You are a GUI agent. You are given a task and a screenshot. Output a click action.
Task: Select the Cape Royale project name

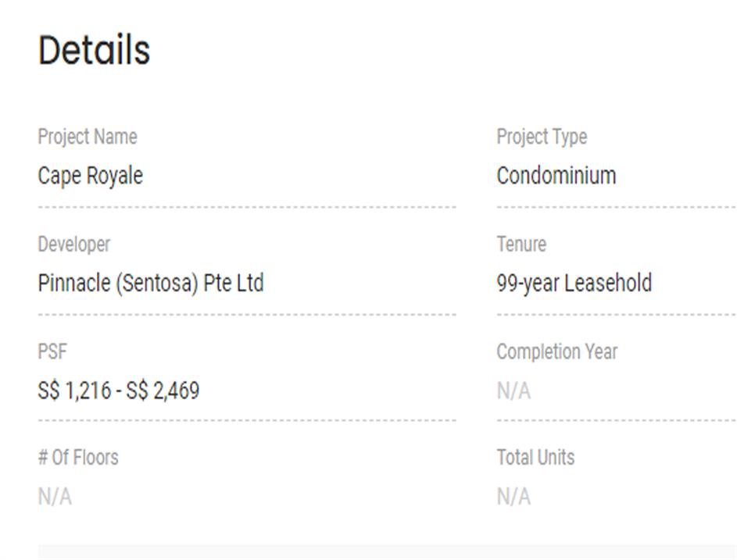pos(90,176)
